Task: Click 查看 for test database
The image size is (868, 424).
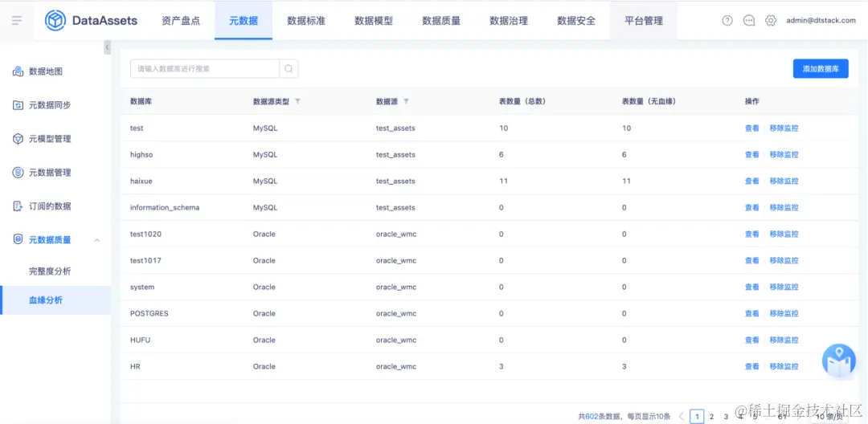Action: click(x=751, y=128)
